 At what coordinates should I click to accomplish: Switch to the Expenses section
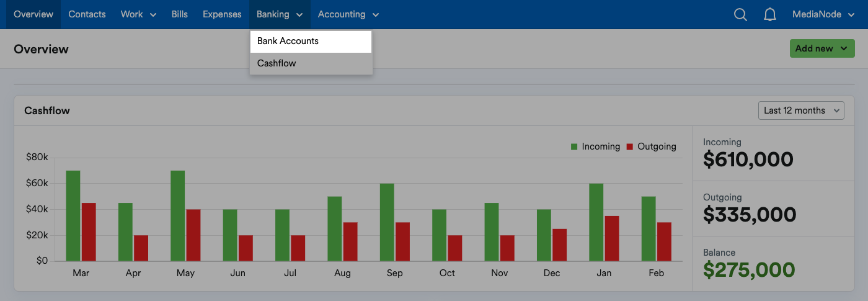222,14
